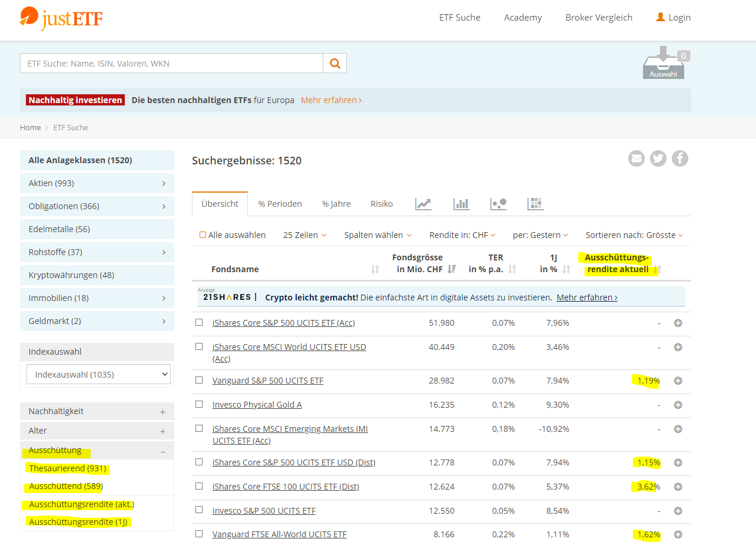
Task: Filter by Ausschüttend (589)
Action: (x=66, y=487)
